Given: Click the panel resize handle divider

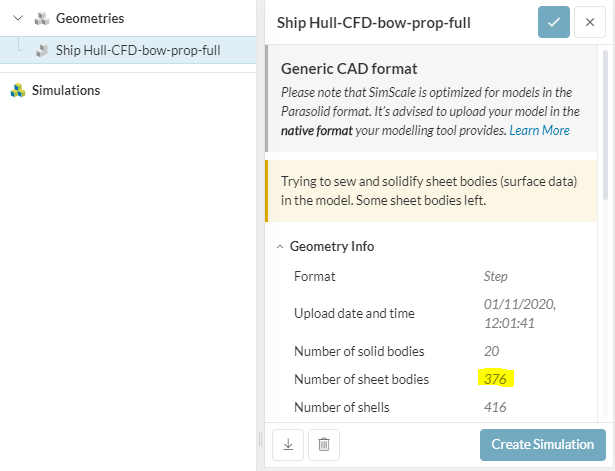Looking at the screenshot, I should pos(261,440).
